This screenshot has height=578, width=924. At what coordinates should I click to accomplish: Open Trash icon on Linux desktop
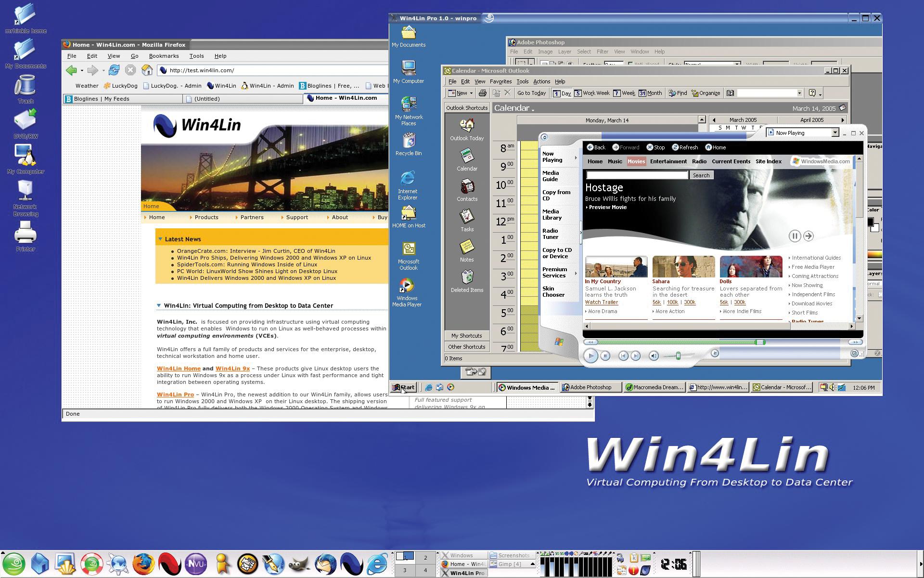pos(26,90)
